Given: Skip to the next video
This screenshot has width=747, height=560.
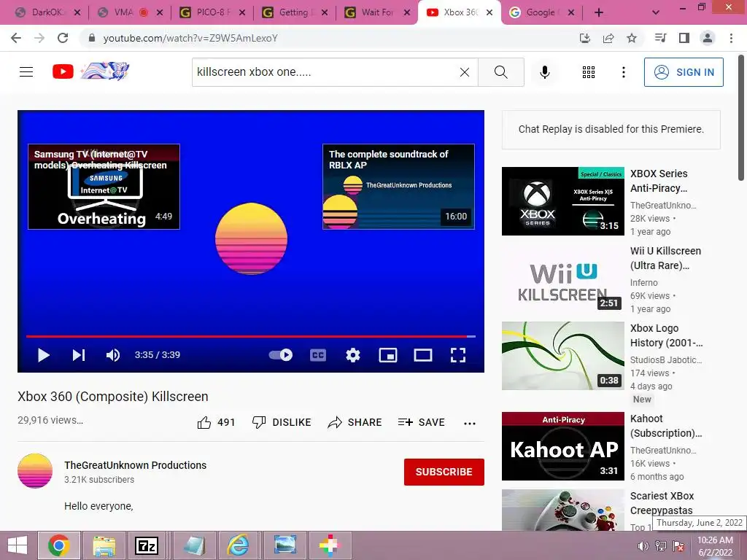Looking at the screenshot, I should pos(79,355).
